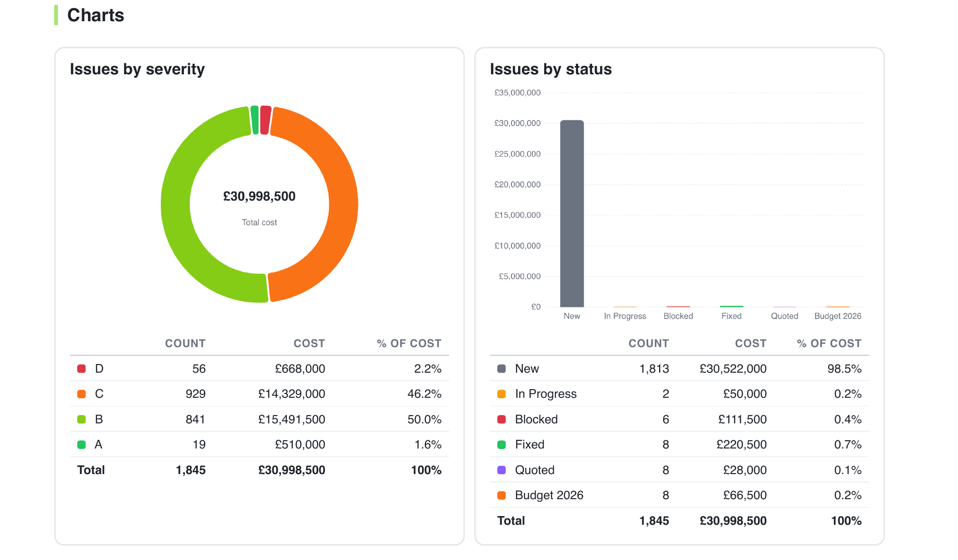Click the £510,000 cost cell

[x=300, y=445]
